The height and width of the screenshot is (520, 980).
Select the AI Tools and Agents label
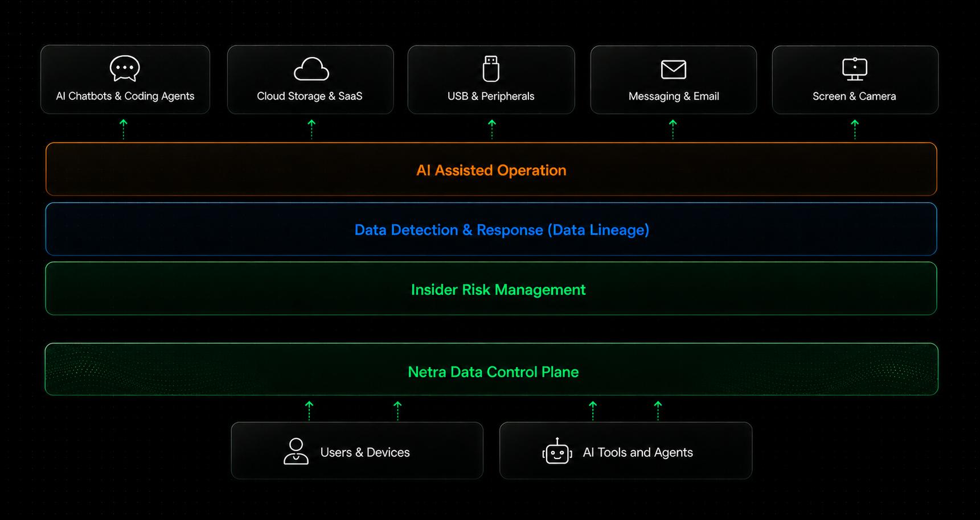coord(638,452)
